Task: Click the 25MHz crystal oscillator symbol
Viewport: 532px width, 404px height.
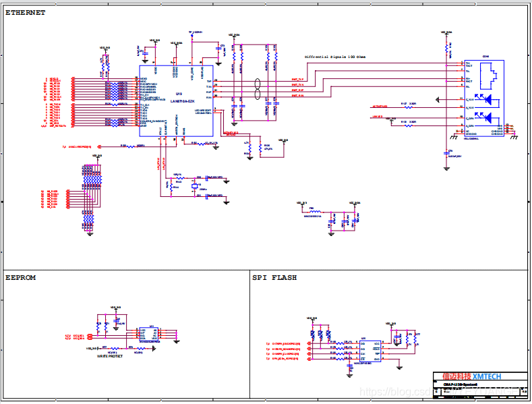Action: tap(194, 186)
